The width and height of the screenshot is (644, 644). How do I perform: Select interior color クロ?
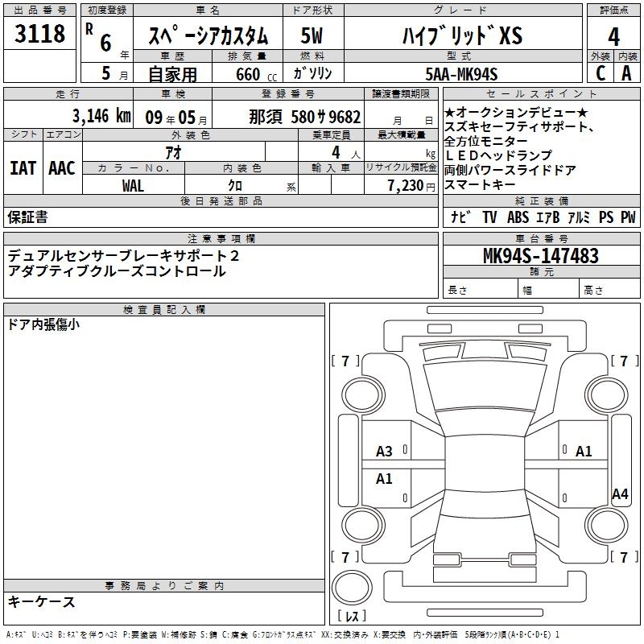(235, 186)
